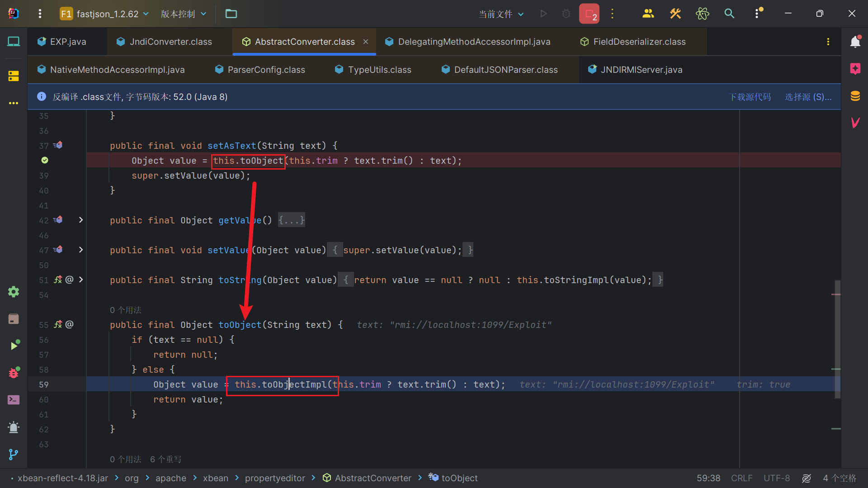Expand the folded toString method

[x=80, y=280]
